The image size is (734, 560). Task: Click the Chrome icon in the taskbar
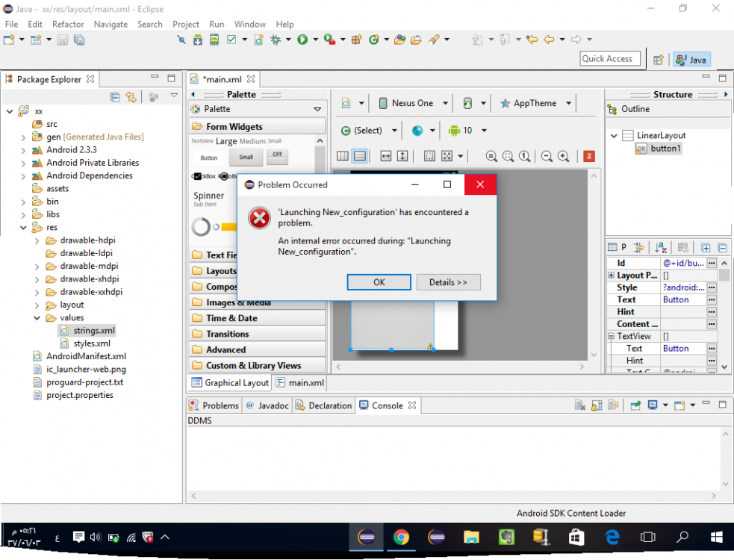401,537
